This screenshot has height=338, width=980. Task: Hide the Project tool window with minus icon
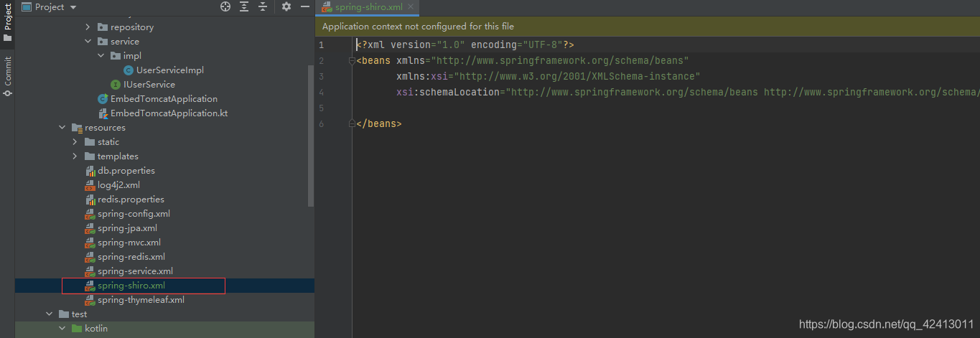coord(304,6)
